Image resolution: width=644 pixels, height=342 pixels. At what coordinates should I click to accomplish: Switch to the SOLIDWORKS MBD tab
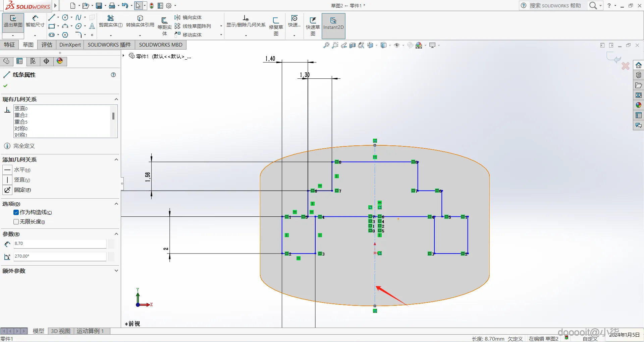pos(161,45)
